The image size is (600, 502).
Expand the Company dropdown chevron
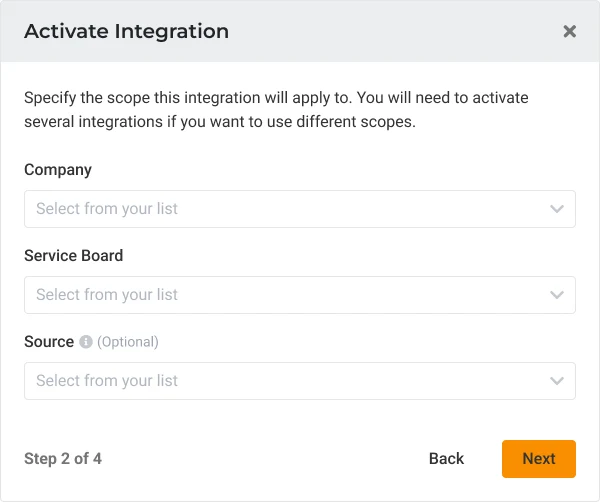point(557,209)
